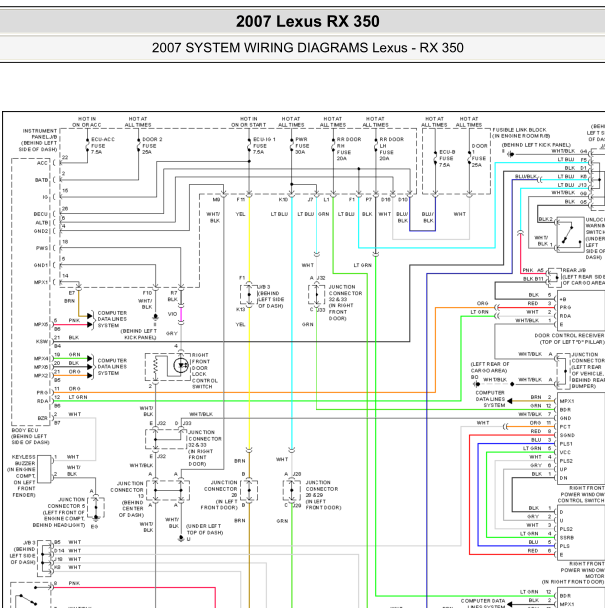605x608 pixels.
Task: Click the "JUNCTION CONNECTOR 20" label
Action: 221,489
